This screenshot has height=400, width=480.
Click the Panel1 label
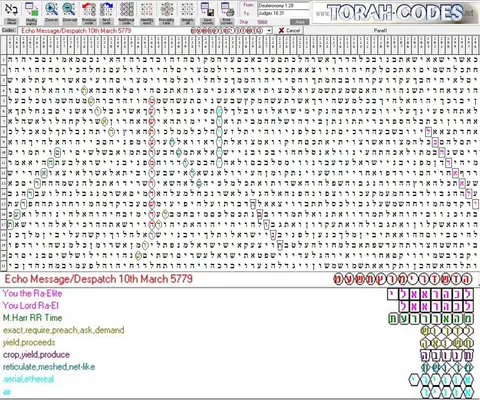[x=380, y=31]
